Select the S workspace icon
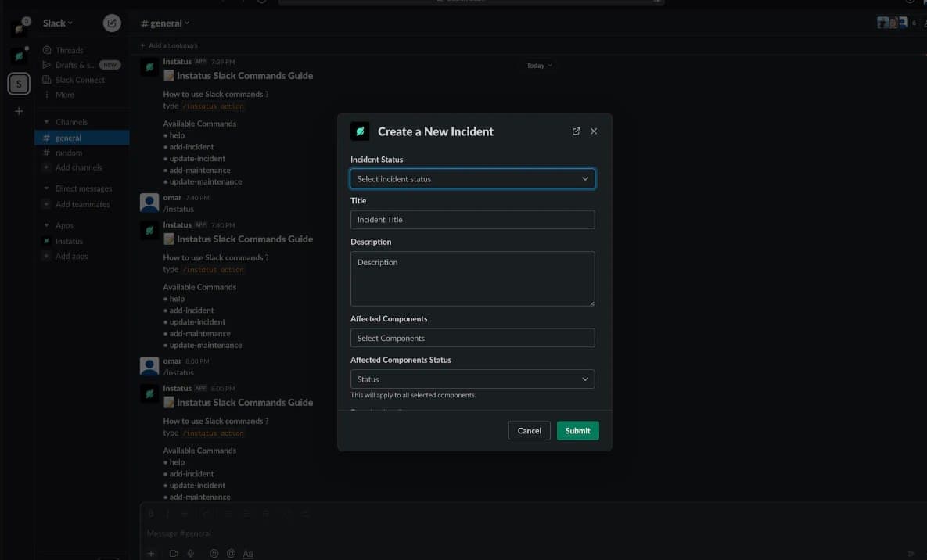This screenshot has height=560, width=927. click(x=19, y=84)
